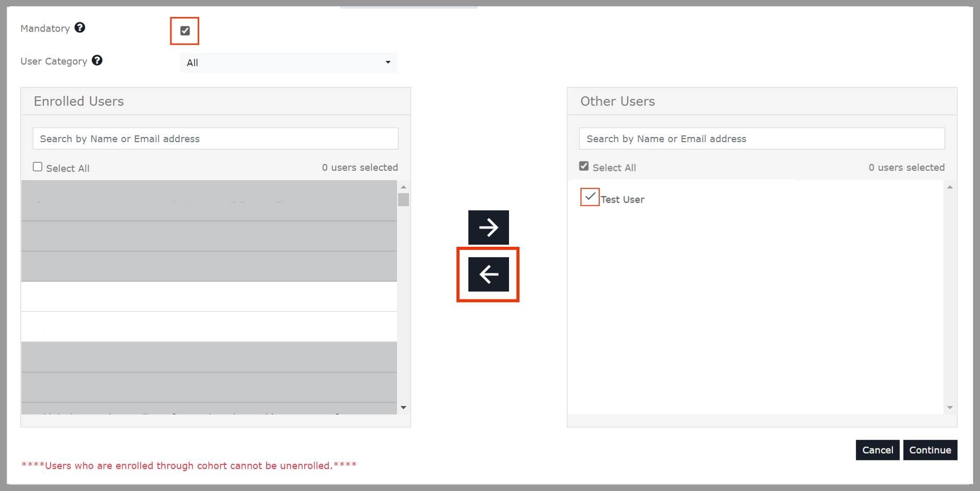The width and height of the screenshot is (980, 491).
Task: Click the Mandatory help question mark icon
Action: tap(80, 28)
